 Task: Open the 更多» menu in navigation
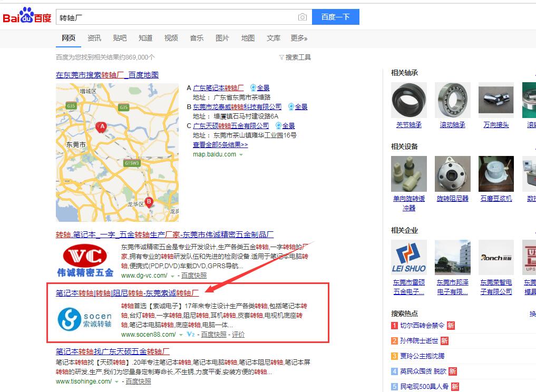pos(299,38)
